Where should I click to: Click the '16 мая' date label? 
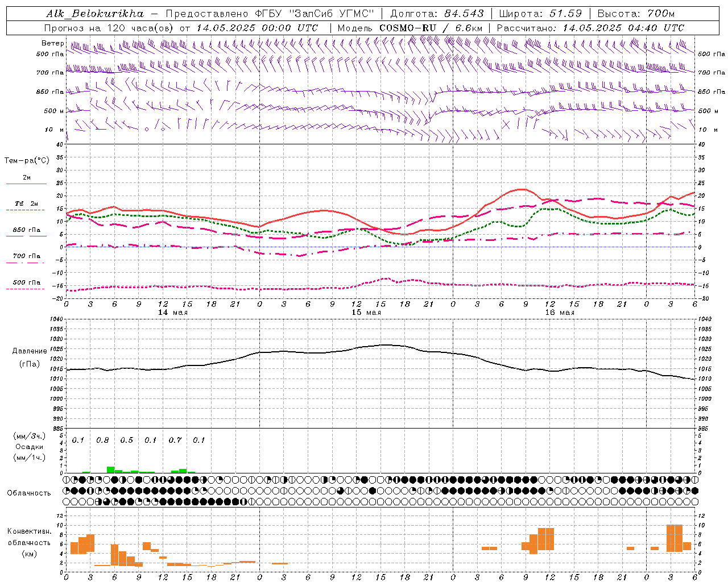click(x=560, y=313)
